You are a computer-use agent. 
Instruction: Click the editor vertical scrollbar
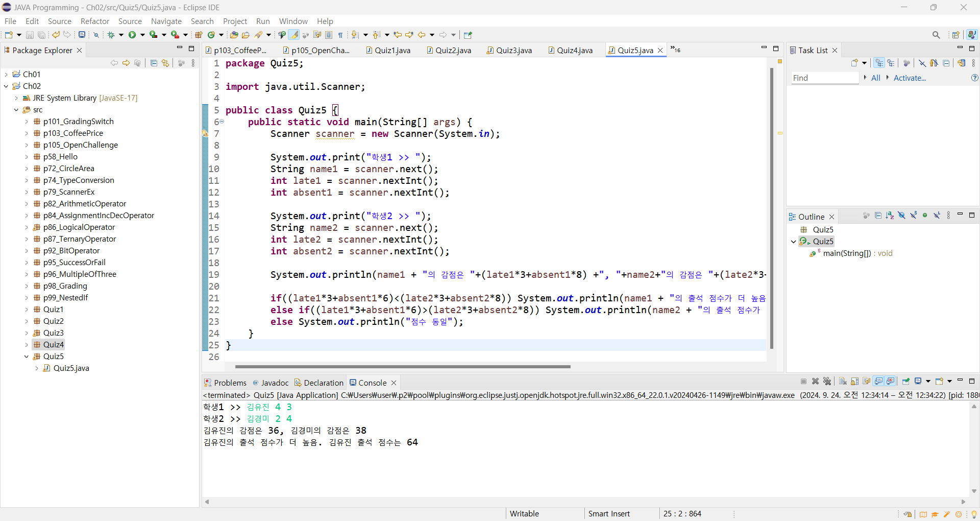click(772, 208)
